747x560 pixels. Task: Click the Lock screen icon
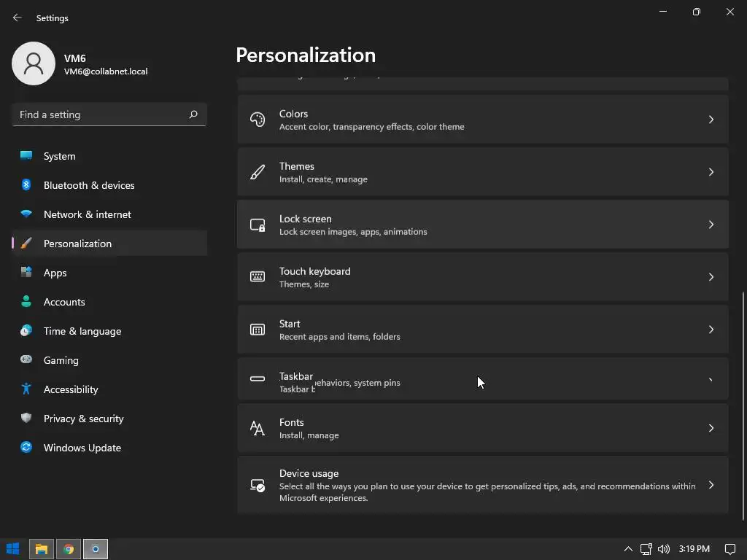(258, 225)
